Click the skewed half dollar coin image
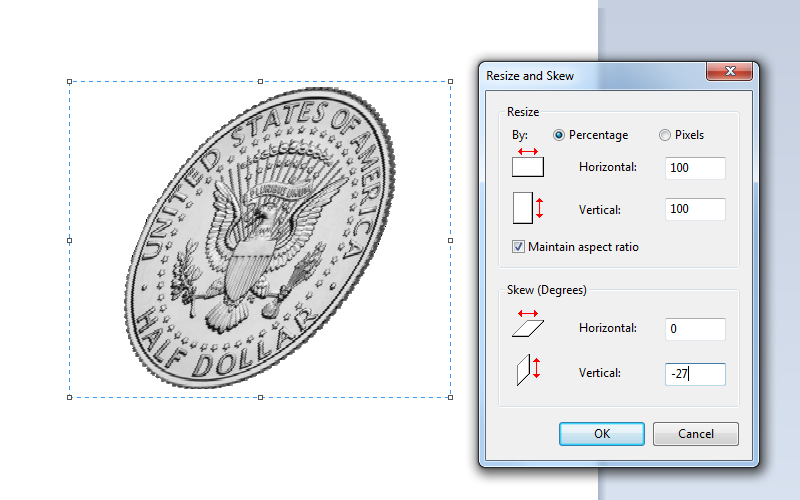 [x=260, y=240]
